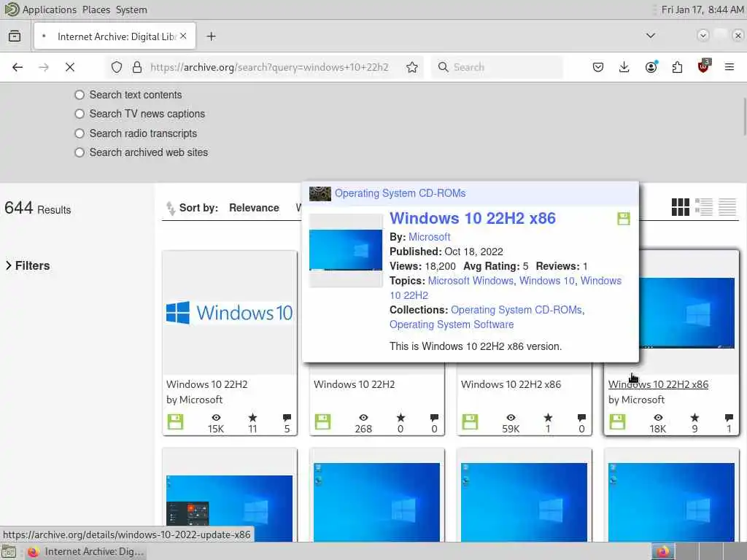Expand the Filters section
747x560 pixels.
27,265
